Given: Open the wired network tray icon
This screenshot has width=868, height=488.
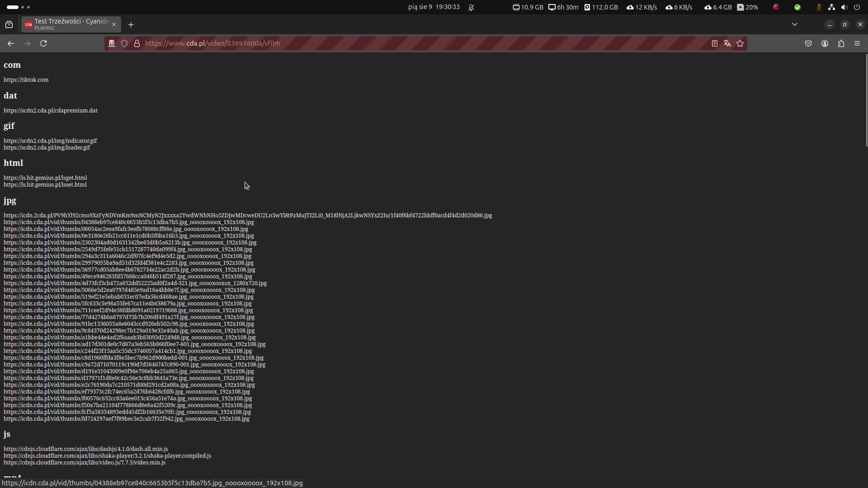Looking at the screenshot, I should 831,7.
